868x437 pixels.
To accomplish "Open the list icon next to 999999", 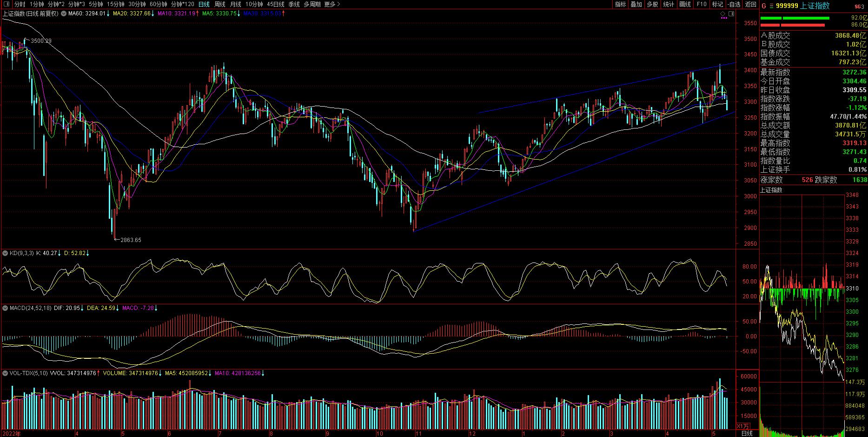I will [772, 6].
